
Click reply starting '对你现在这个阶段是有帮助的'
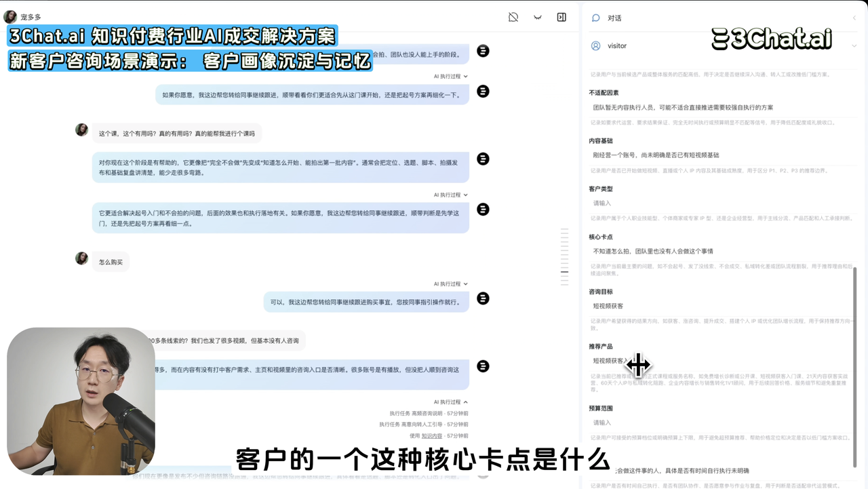pos(281,167)
